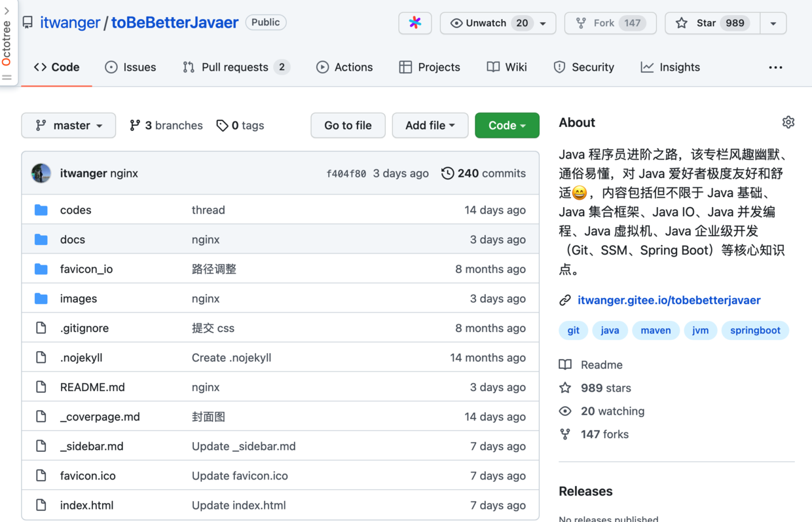Viewport: 812px width, 522px height.
Task: Open the itwanger.gitee.io website link
Action: pyautogui.click(x=669, y=300)
